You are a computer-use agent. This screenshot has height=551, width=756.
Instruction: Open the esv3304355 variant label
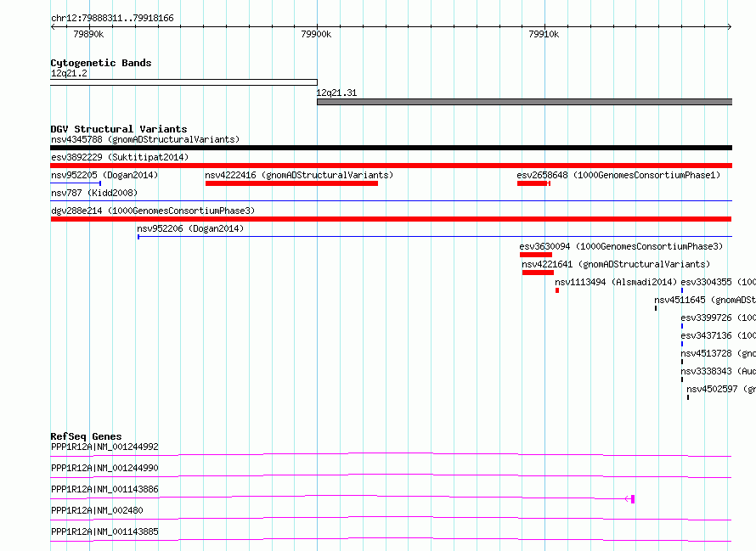pyautogui.click(x=718, y=282)
